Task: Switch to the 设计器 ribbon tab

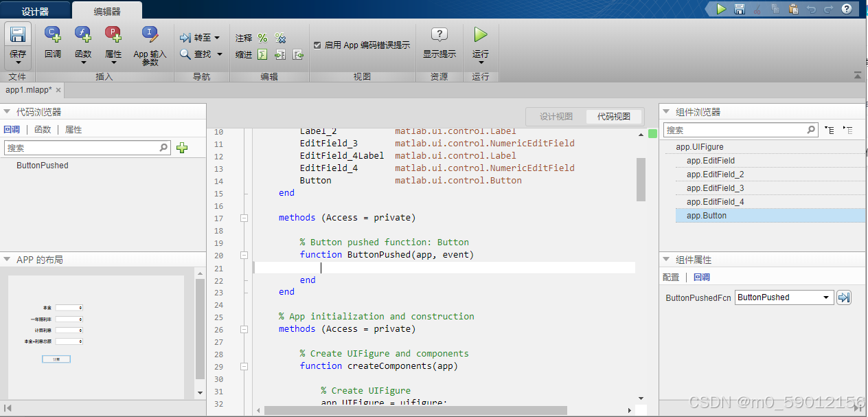Action: point(36,11)
